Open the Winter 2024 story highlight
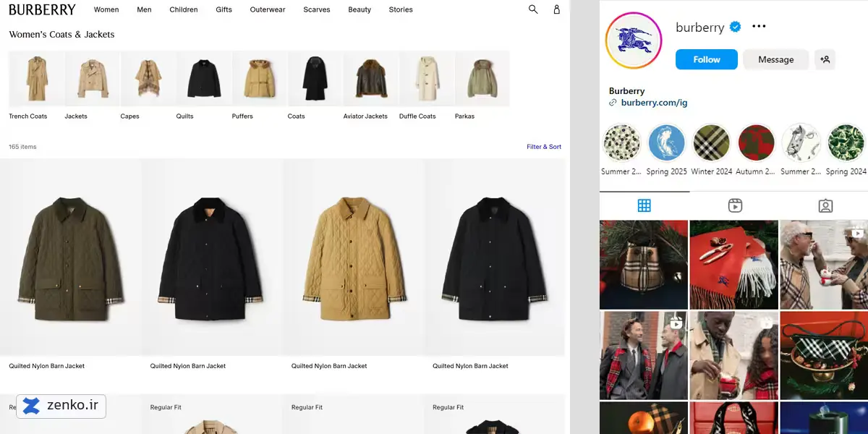Screen dimensions: 868x434 tap(712, 142)
